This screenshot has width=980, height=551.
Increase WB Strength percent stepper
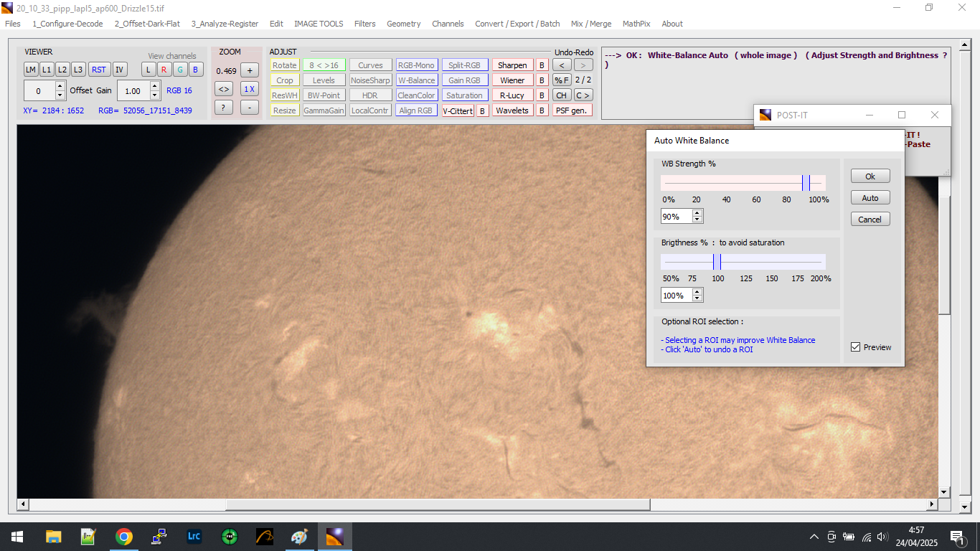coord(698,212)
